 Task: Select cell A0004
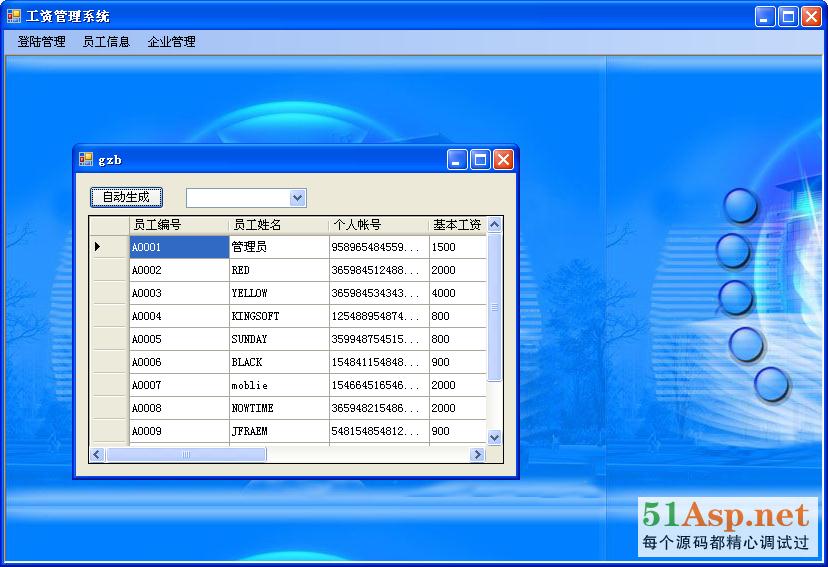click(x=179, y=316)
